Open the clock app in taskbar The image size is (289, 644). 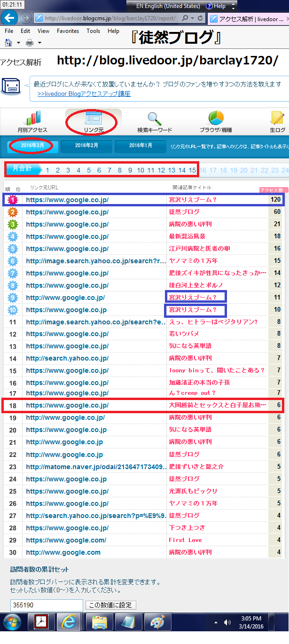pos(41,622)
